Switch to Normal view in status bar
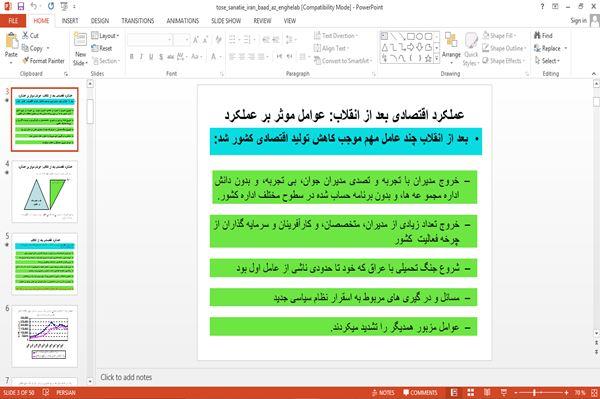This screenshot has height=399, width=600. 454,392
